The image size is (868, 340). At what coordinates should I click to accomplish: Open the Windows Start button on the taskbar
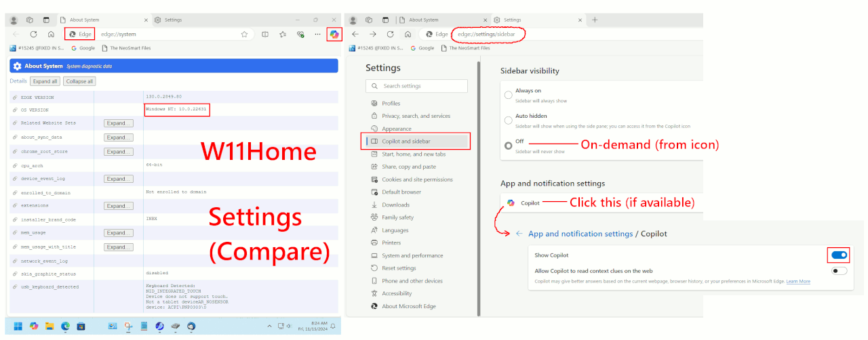(18, 326)
